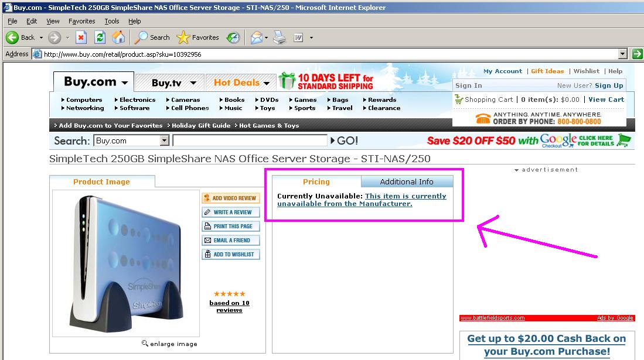This screenshot has height=360, width=644.
Task: Click the green Go arrow beside address bar
Action: (x=638, y=54)
